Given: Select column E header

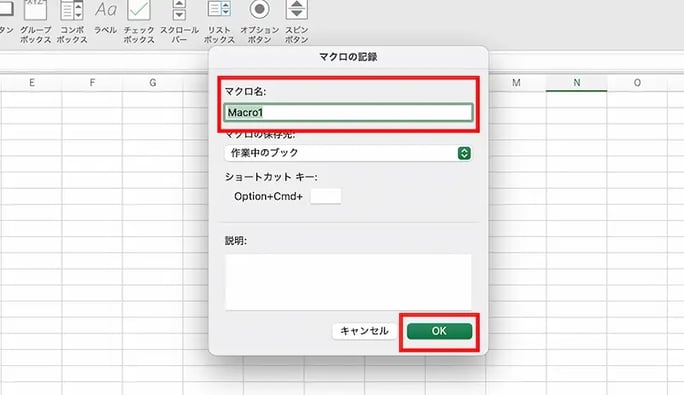Looking at the screenshot, I should [31, 83].
